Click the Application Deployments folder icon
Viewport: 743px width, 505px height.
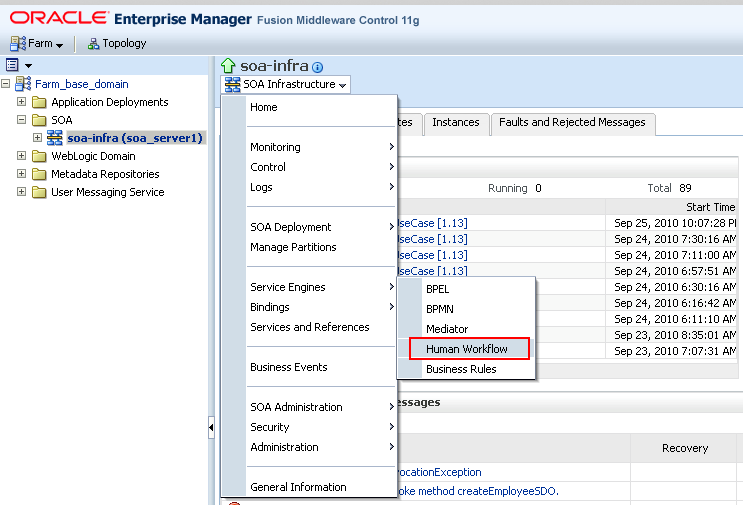[39, 102]
